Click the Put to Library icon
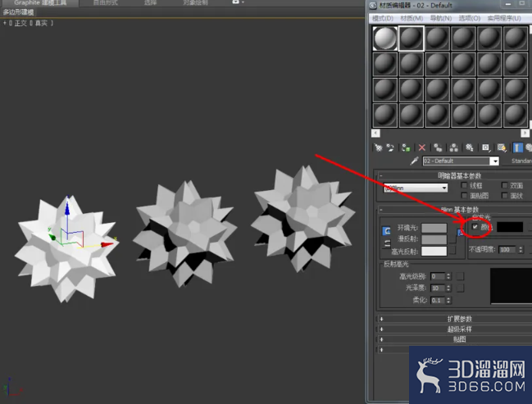 [x=469, y=148]
